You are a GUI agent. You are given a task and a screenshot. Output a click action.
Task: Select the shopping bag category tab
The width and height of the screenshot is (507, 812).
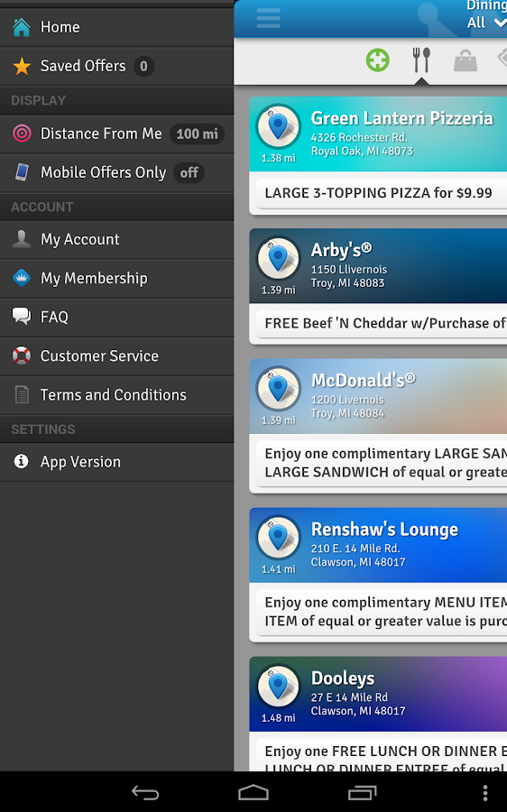(x=466, y=61)
